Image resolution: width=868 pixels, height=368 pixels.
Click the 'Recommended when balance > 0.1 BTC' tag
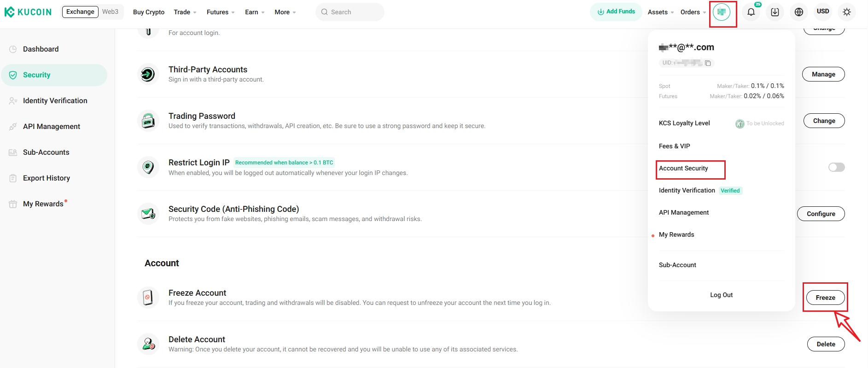click(x=284, y=163)
